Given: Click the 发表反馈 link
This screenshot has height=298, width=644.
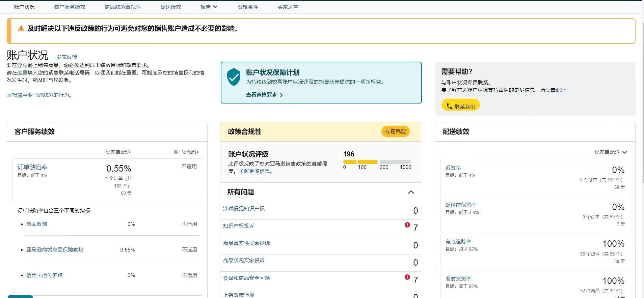Looking at the screenshot, I should click(66, 57).
